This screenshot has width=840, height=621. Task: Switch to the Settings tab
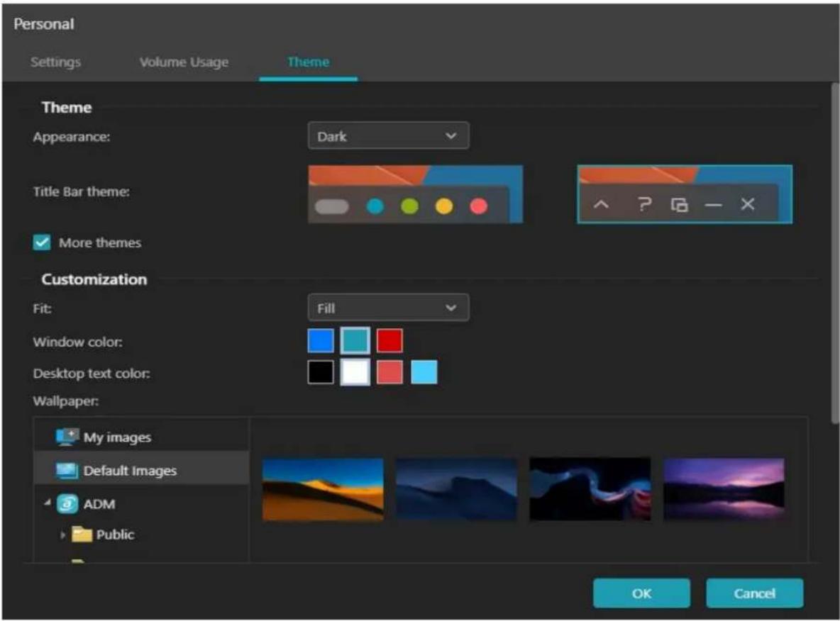click(x=55, y=62)
